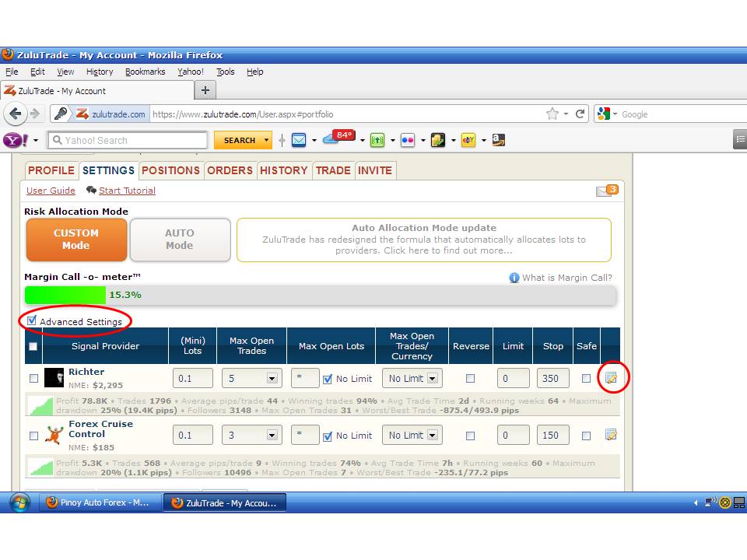Click Forex Cruise Control avatar image
The height and width of the screenshot is (560, 747).
[54, 435]
